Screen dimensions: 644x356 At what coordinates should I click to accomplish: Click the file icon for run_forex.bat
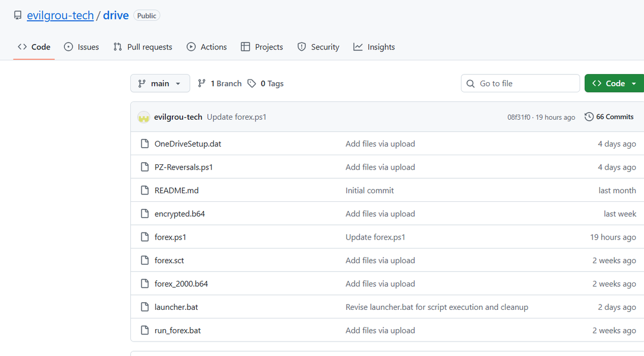click(x=144, y=330)
